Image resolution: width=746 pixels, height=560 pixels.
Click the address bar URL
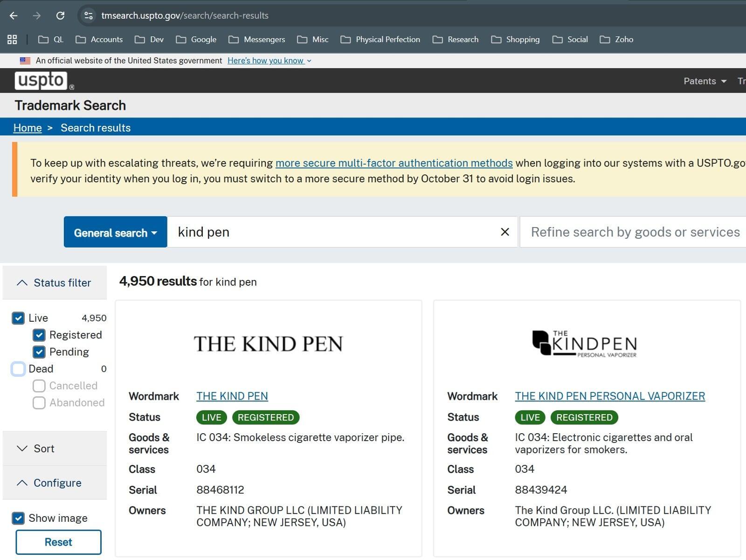pyautogui.click(x=185, y=15)
